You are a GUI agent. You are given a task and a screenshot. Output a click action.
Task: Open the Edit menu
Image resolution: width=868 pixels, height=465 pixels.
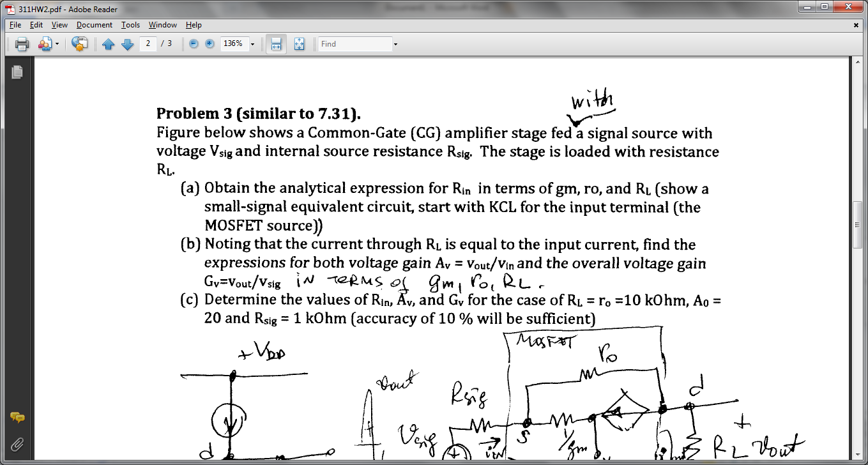36,25
